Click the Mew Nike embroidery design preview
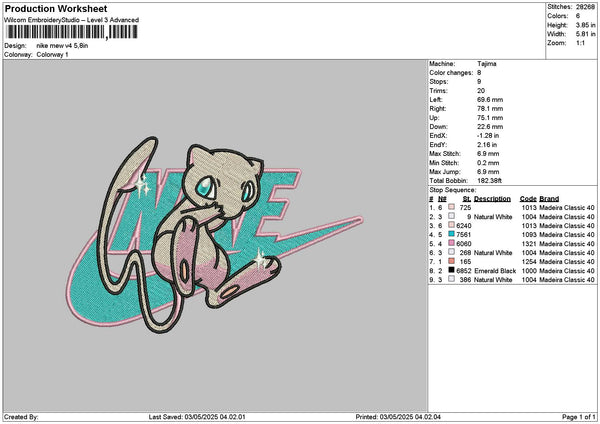Image resolution: width=600 pixels, height=424 pixels. point(214,235)
